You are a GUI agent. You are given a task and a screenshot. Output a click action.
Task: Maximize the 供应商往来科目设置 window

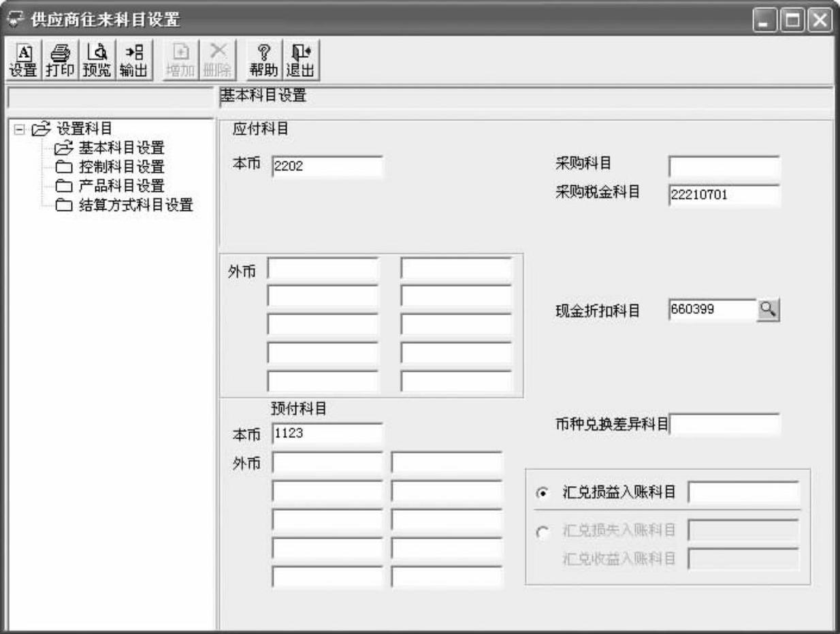tap(793, 19)
